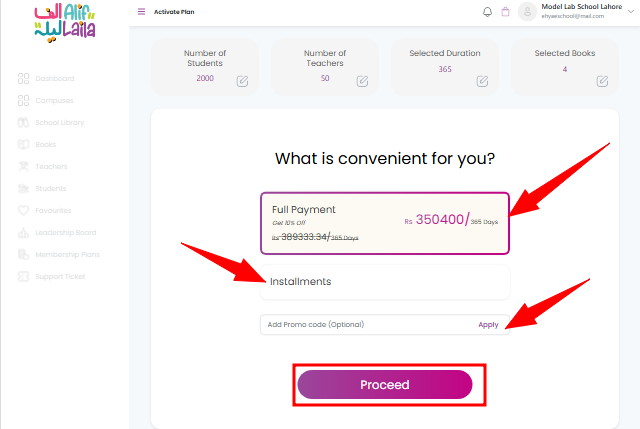Viewport: 640px width, 429px height.
Task: Apply the promo code
Action: tap(488, 325)
